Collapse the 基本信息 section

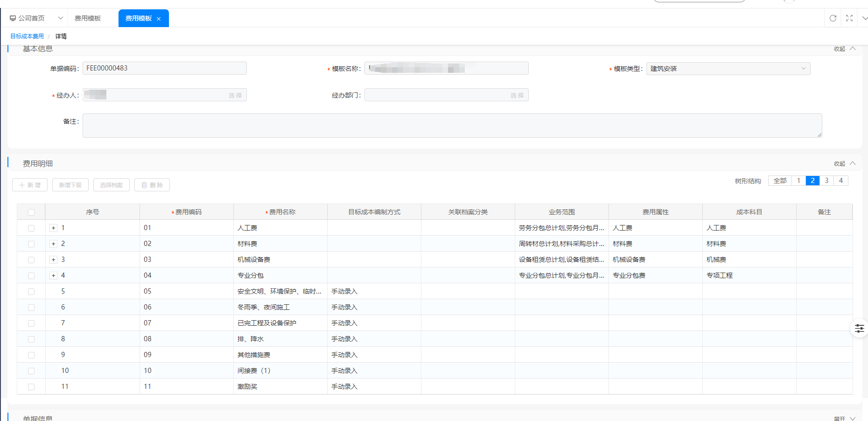(x=845, y=49)
